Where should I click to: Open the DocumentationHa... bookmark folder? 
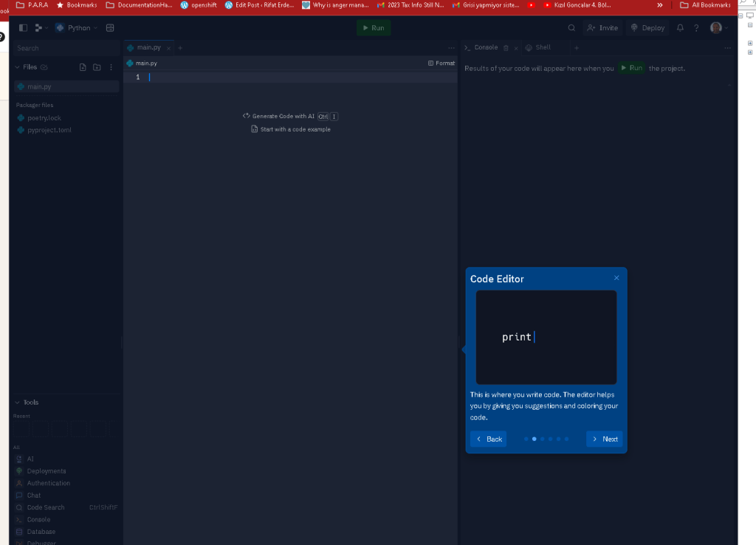tap(139, 5)
